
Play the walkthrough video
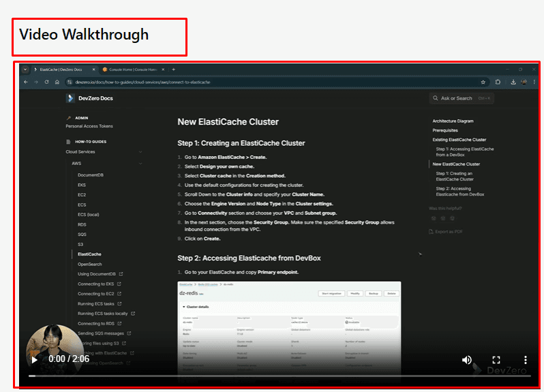tap(34, 360)
